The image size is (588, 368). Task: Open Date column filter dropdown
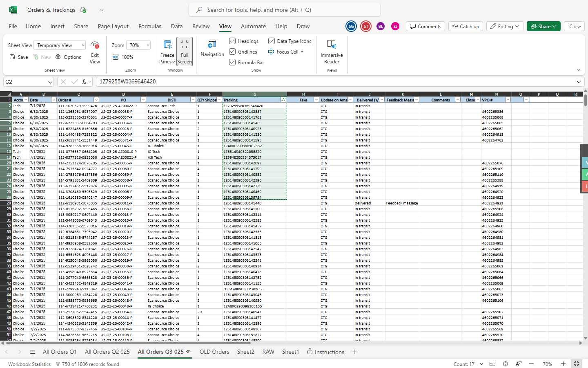click(53, 100)
